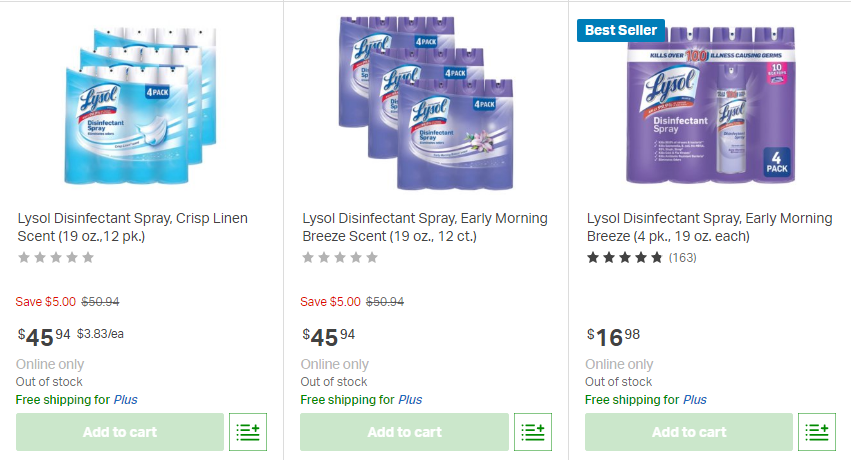Screen dimensions: 851x460
Task: Click empty star rating under Crisp Linen
Action: pyautogui.click(x=56, y=258)
